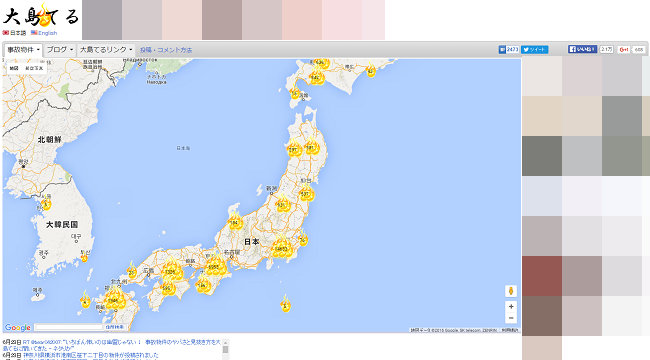This screenshot has height=360, width=650.
Task: Click the fire cluster marker over Fukuoka
Action: (114, 299)
